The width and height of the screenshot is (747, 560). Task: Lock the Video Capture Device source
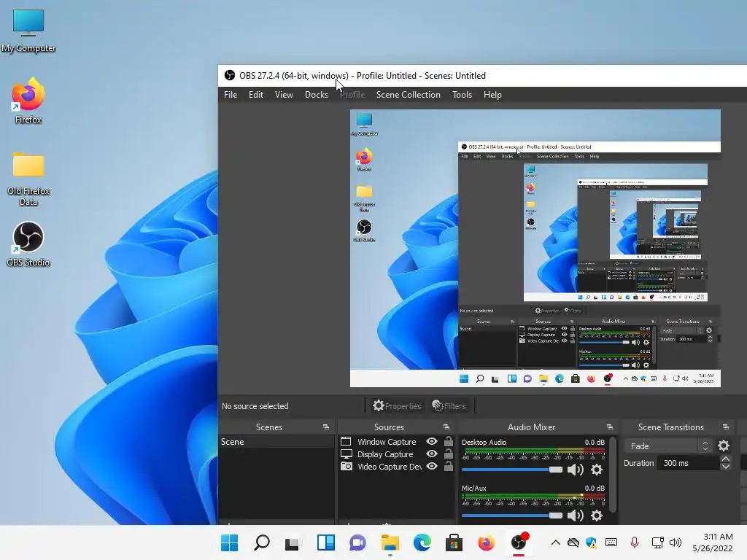click(449, 466)
